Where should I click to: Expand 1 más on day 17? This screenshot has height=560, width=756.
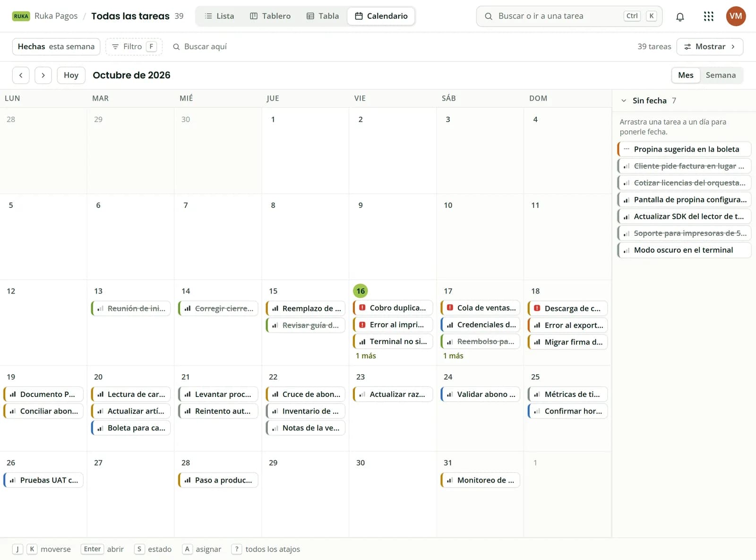pos(453,356)
